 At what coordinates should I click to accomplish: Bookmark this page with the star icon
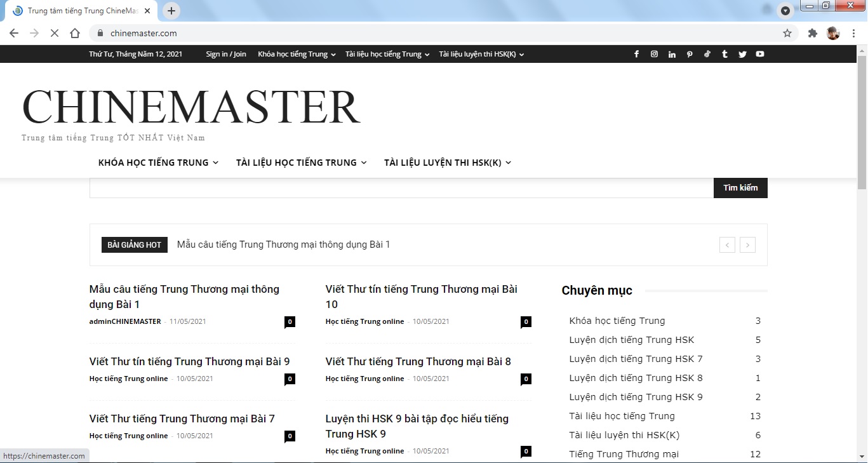pos(787,33)
